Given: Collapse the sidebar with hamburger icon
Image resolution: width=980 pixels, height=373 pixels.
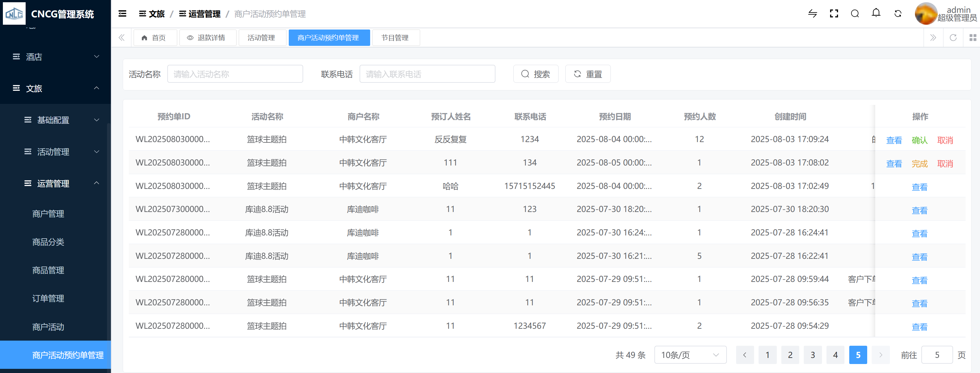Looking at the screenshot, I should point(122,14).
